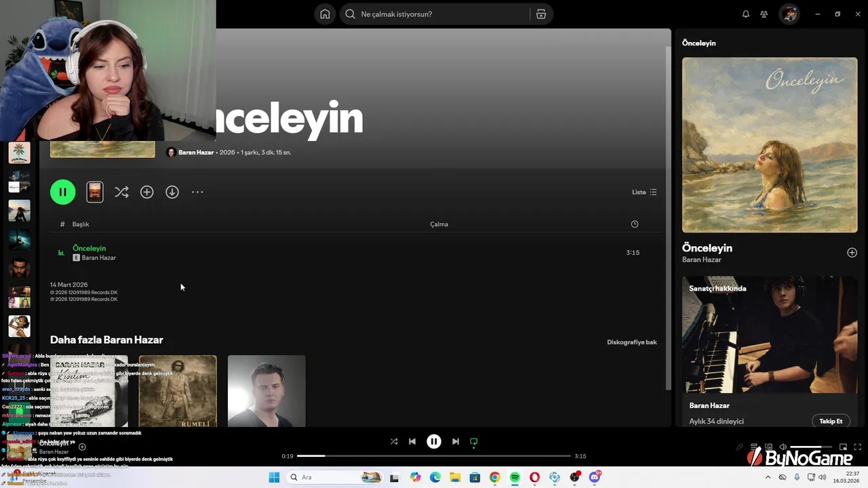This screenshot has width=868, height=488.
Task: Click the Çalma column header
Action: 439,224
